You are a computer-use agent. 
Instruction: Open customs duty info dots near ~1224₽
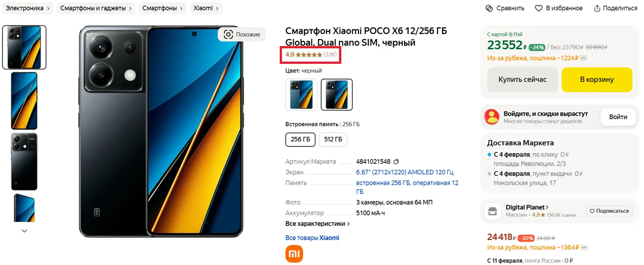click(584, 58)
